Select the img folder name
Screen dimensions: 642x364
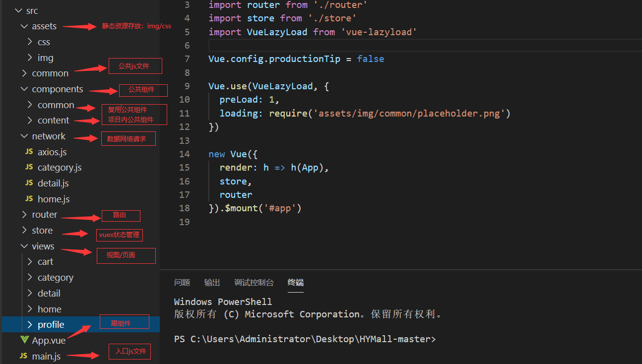click(x=45, y=58)
